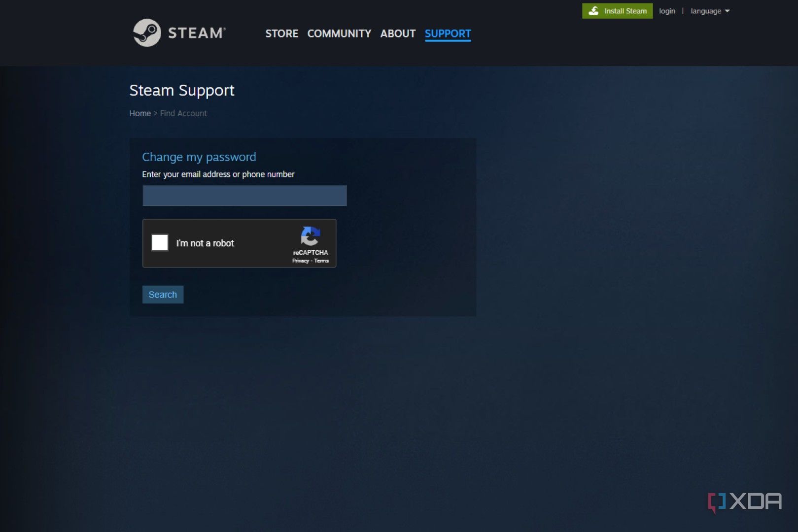This screenshot has width=798, height=532.
Task: Click the Steam Support title
Action: point(182,91)
